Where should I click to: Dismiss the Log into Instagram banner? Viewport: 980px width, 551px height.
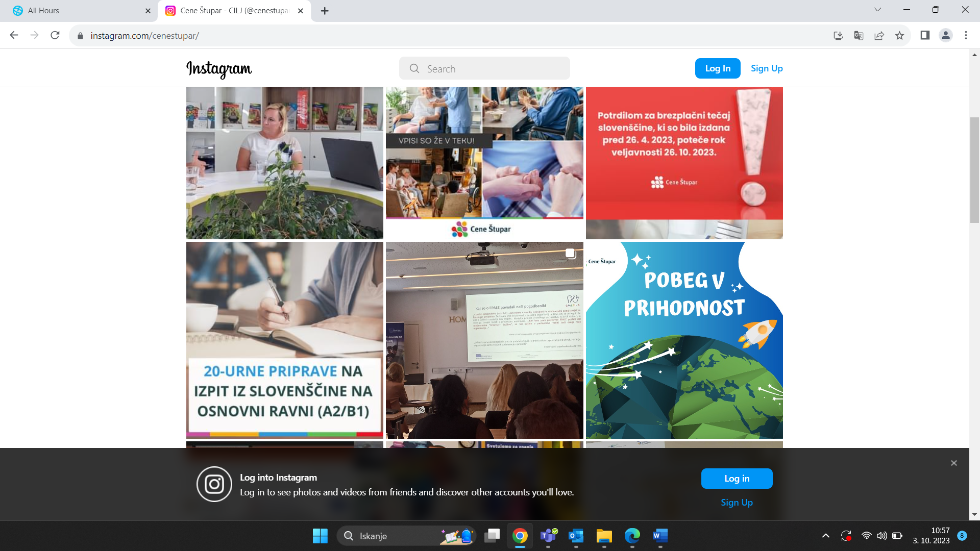[953, 463]
